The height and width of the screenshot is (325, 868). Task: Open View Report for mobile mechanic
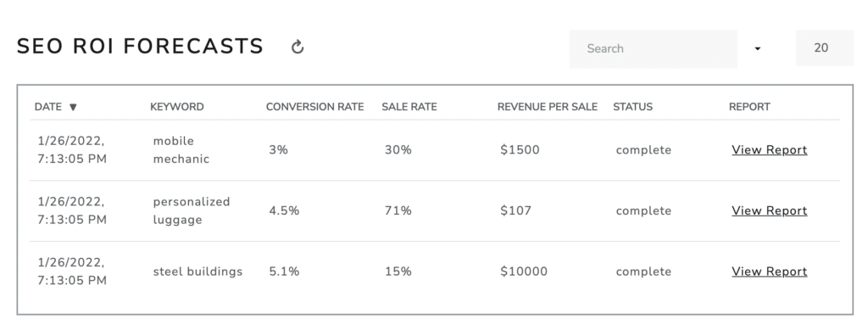click(769, 149)
